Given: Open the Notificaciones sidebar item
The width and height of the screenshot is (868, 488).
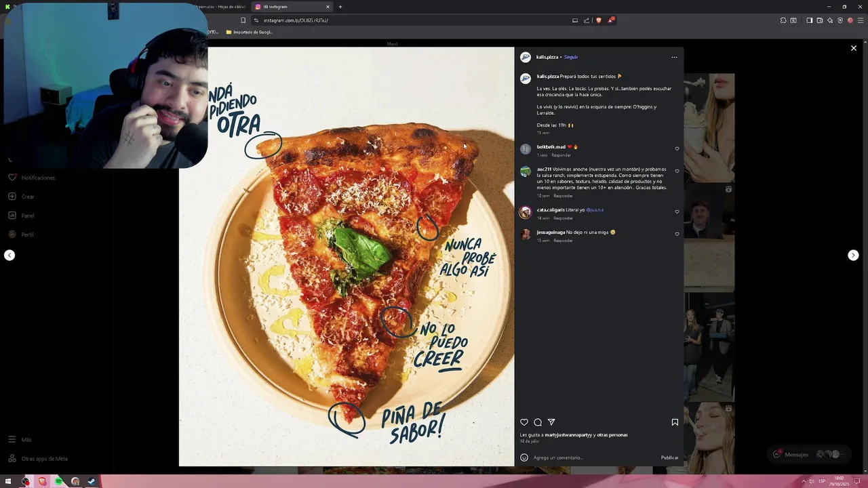Looking at the screenshot, I should pos(32,178).
